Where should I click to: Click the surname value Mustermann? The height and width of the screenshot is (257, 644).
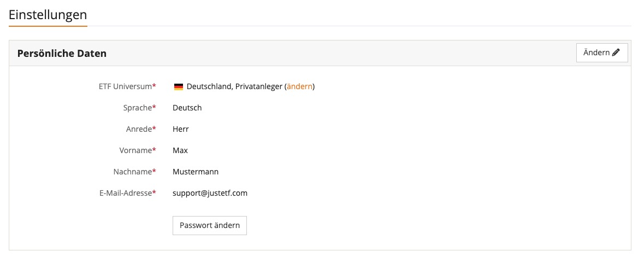(x=196, y=172)
